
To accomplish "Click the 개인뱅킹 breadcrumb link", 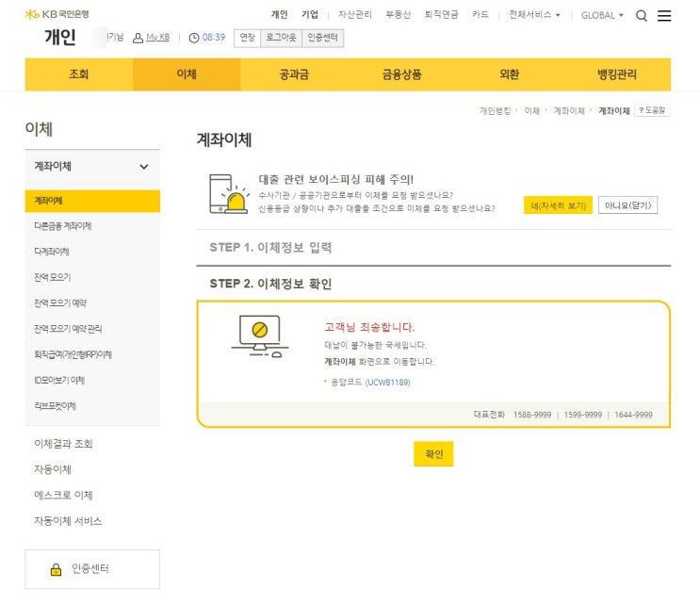I will (x=495, y=111).
